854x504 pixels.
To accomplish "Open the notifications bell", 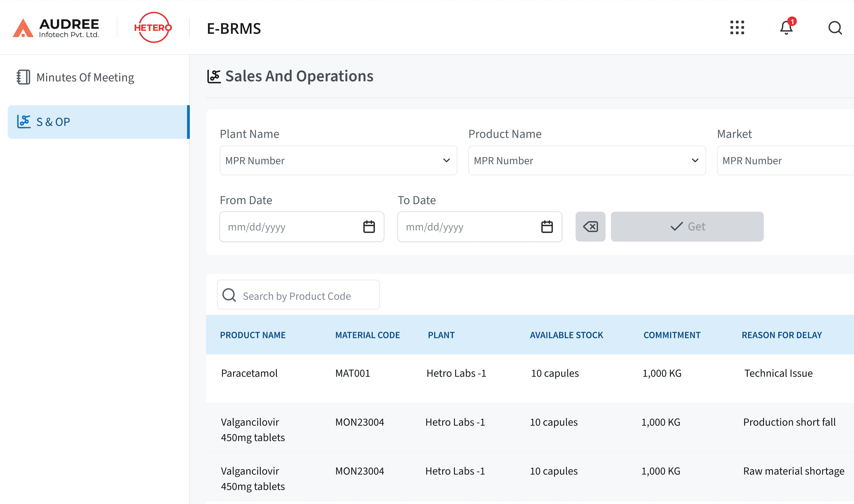I will click(785, 28).
